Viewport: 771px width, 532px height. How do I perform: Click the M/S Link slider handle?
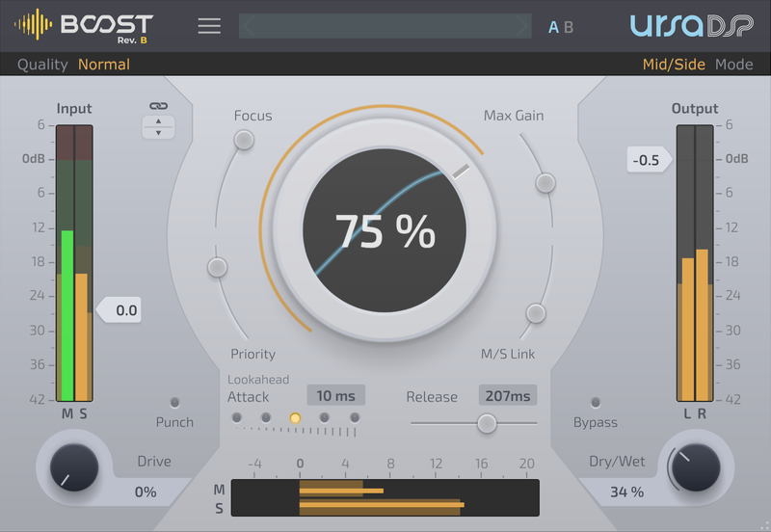(x=536, y=313)
